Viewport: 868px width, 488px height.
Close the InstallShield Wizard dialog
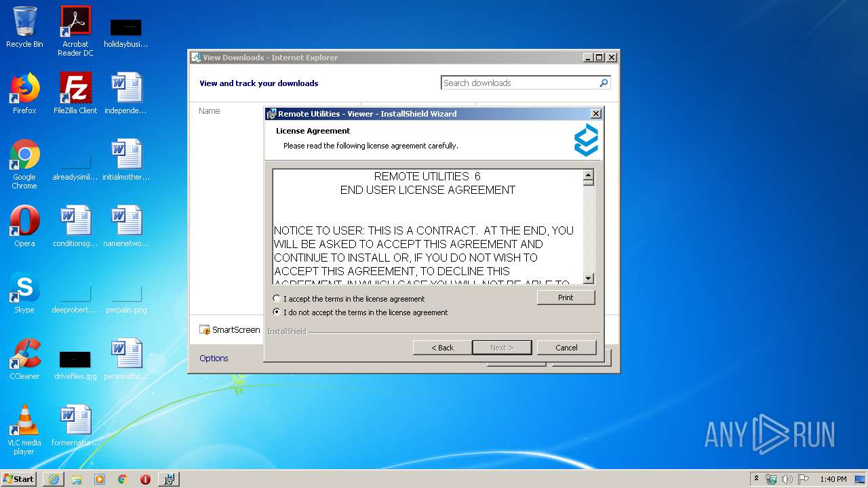595,114
